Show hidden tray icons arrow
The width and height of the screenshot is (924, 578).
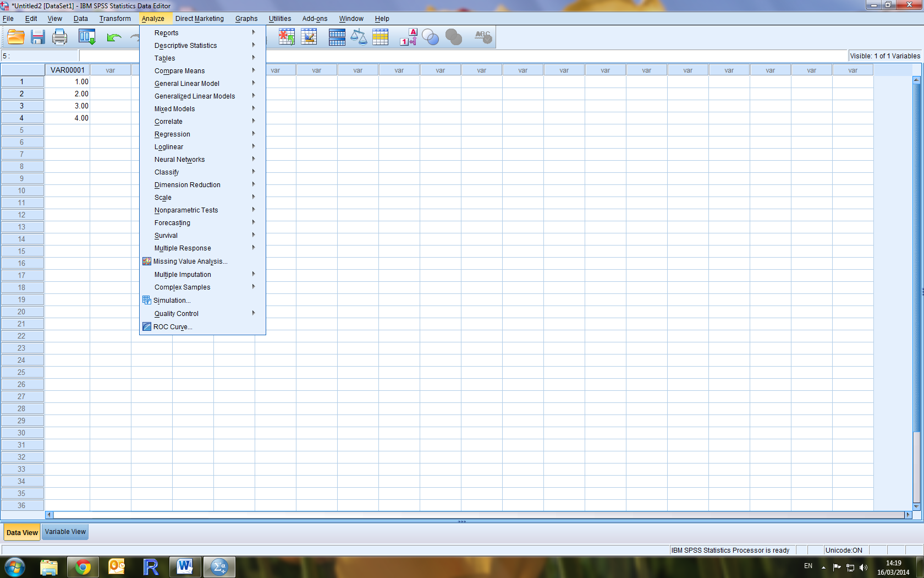click(x=823, y=568)
